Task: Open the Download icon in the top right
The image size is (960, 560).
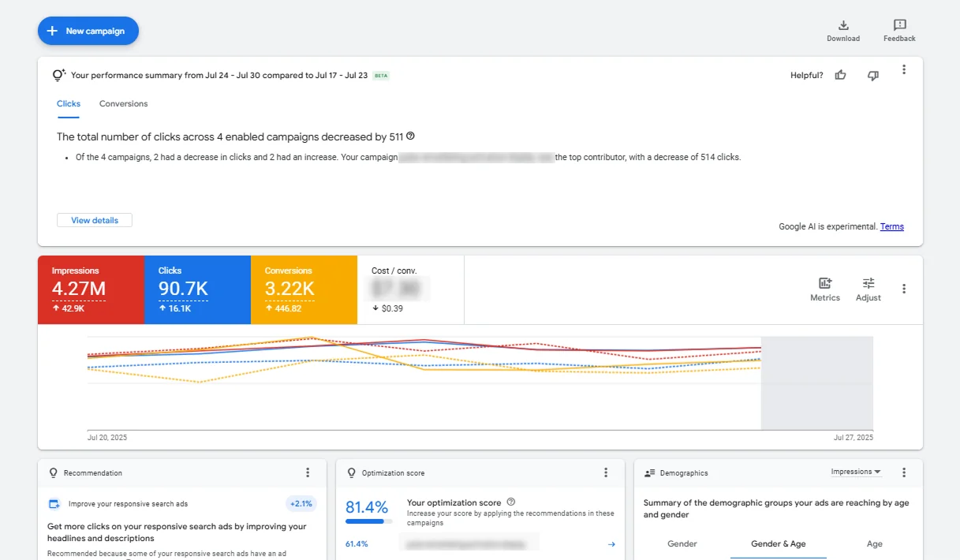Action: (843, 29)
